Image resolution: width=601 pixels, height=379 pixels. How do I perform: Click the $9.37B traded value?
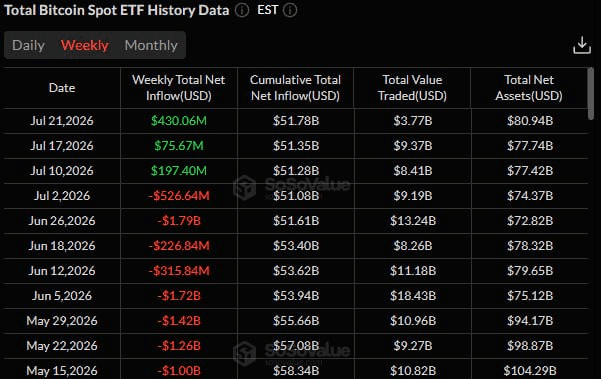pyautogui.click(x=413, y=146)
